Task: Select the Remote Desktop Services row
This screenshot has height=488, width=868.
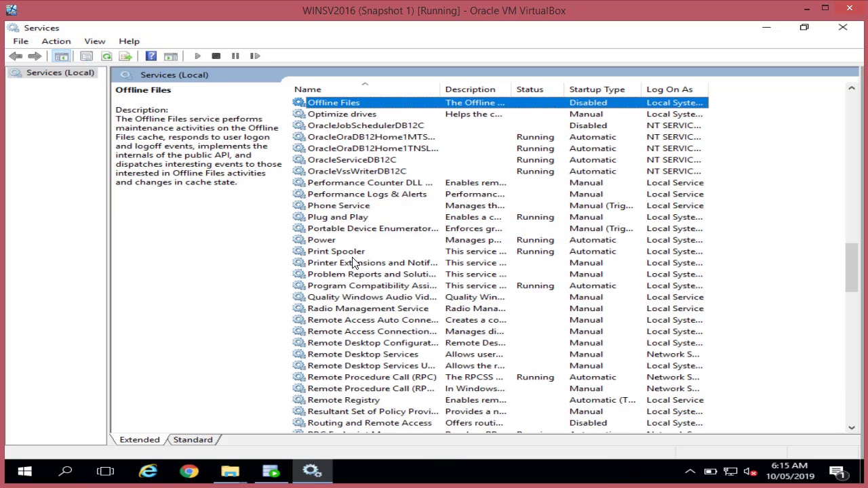Action: [x=500, y=354]
